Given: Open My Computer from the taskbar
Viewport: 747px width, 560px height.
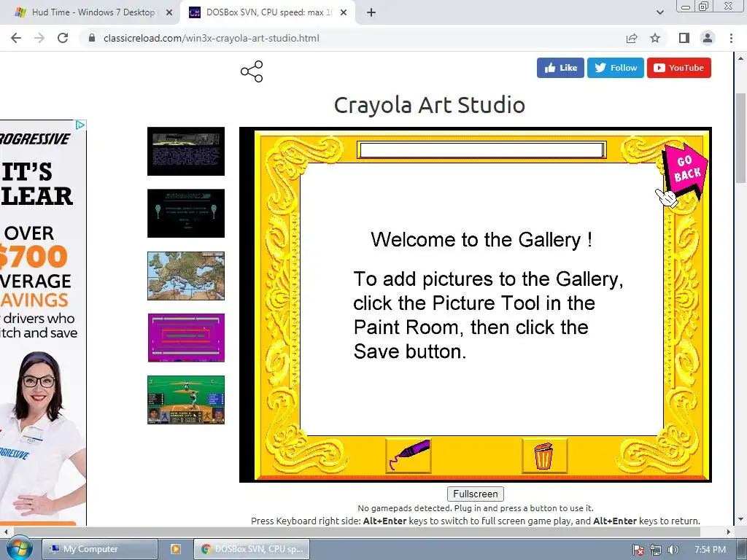Looking at the screenshot, I should click(100, 549).
